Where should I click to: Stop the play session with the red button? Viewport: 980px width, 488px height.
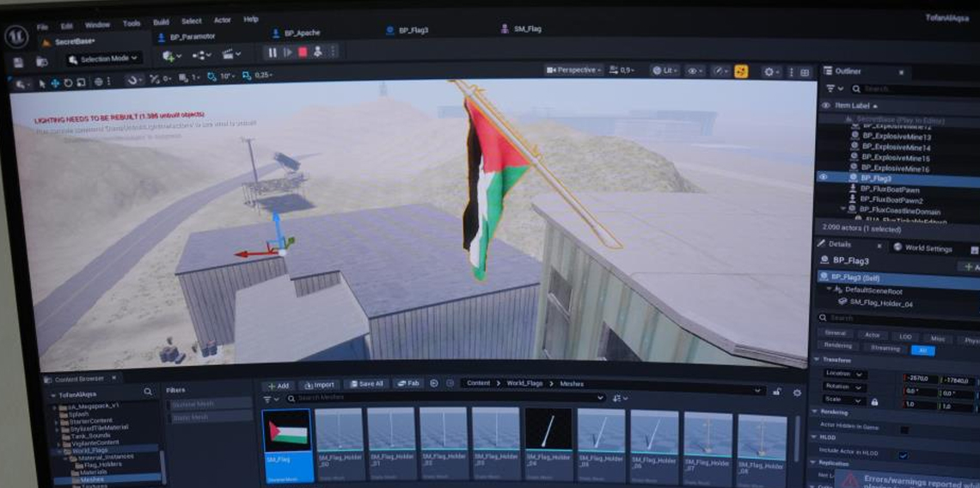(303, 52)
